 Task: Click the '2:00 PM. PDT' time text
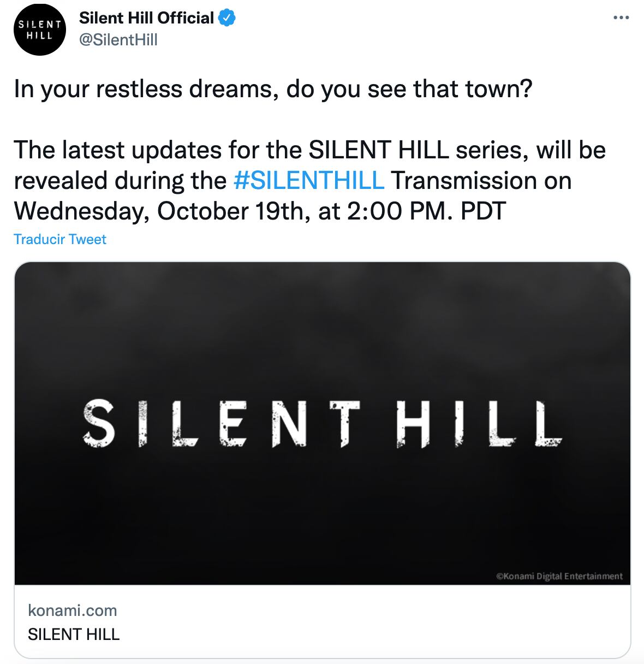click(426, 211)
